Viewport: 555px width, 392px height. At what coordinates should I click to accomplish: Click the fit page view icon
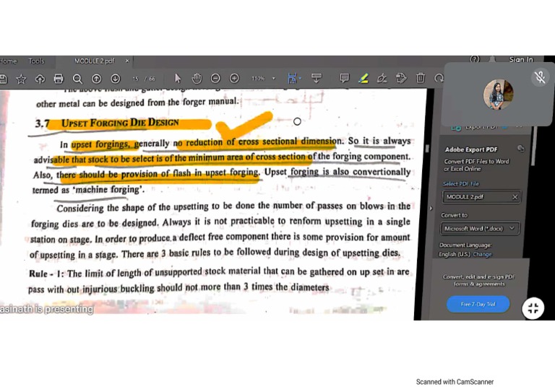(292, 78)
